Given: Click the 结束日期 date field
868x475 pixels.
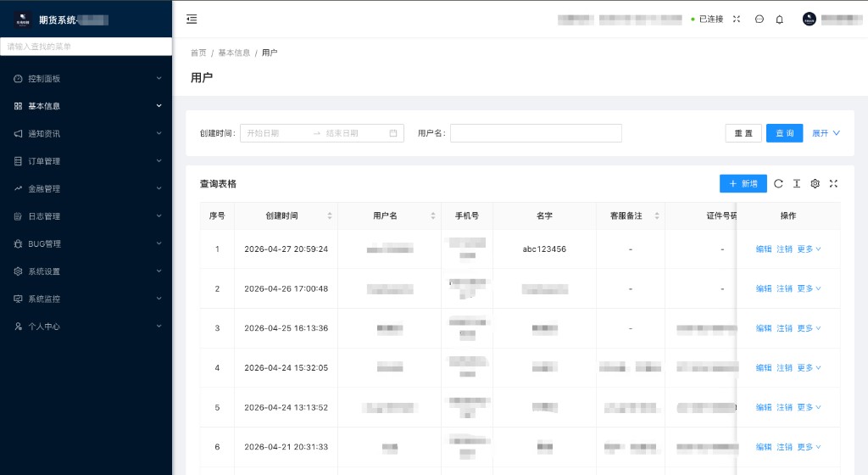Looking at the screenshot, I should coord(354,133).
